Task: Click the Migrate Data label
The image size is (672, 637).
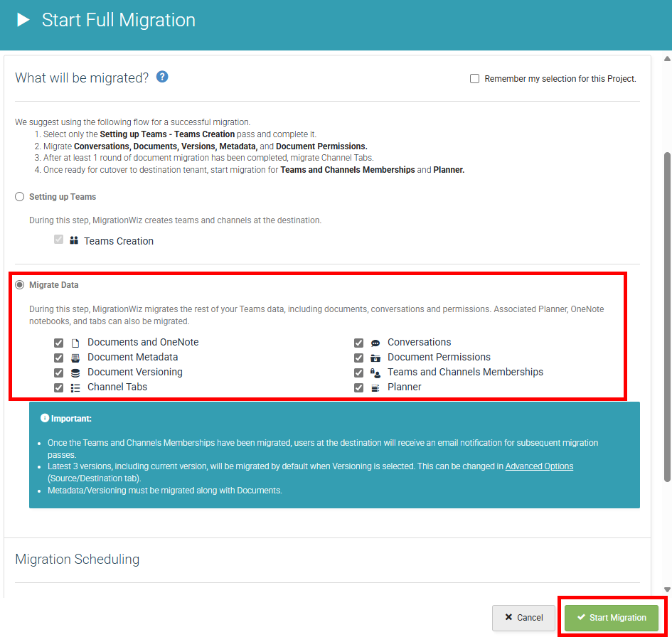Action: (54, 285)
